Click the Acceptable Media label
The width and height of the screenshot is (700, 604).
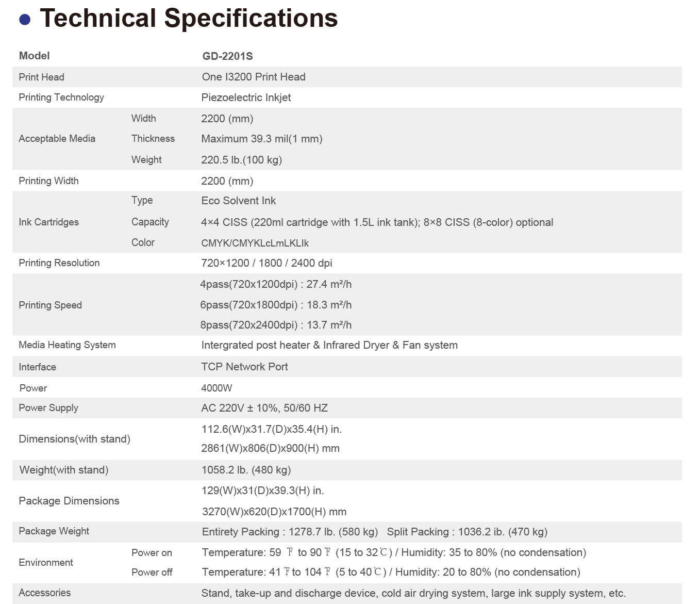point(57,139)
